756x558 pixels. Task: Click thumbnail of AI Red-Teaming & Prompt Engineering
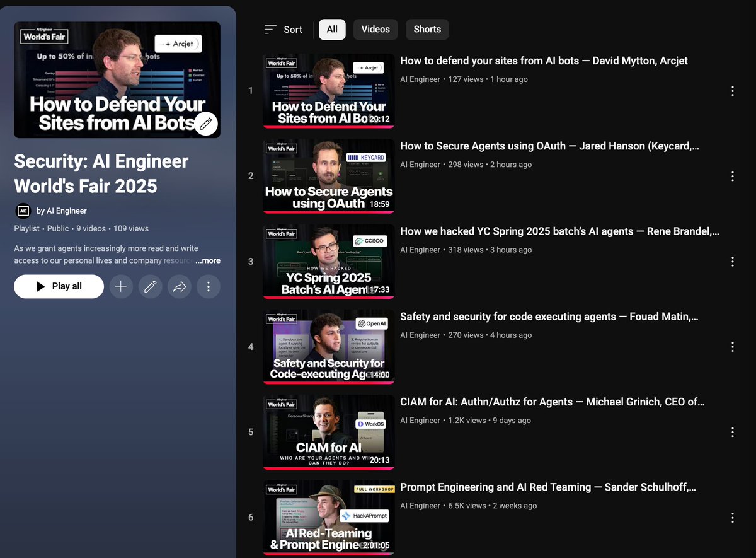point(329,518)
